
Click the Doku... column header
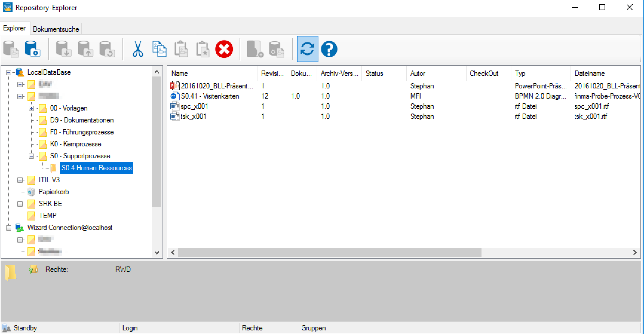302,73
